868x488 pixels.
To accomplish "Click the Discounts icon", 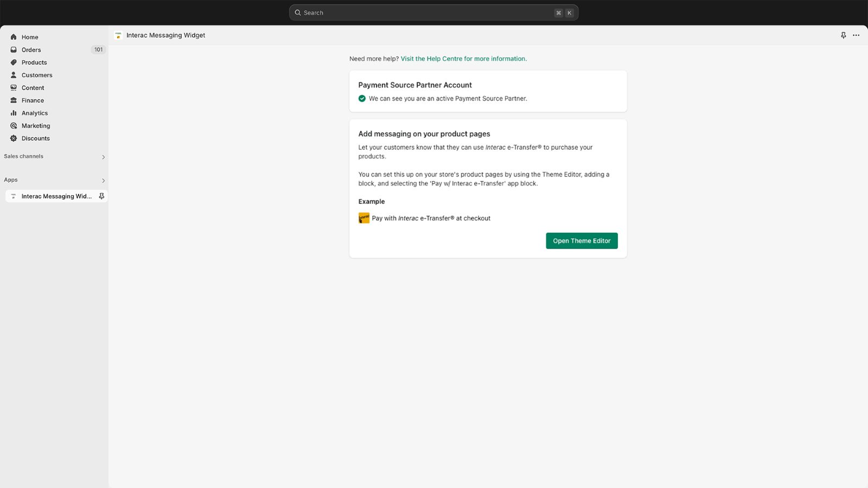I will click(13, 138).
